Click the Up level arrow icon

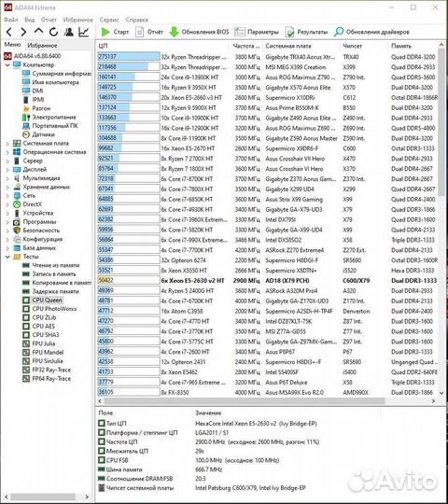[38, 31]
